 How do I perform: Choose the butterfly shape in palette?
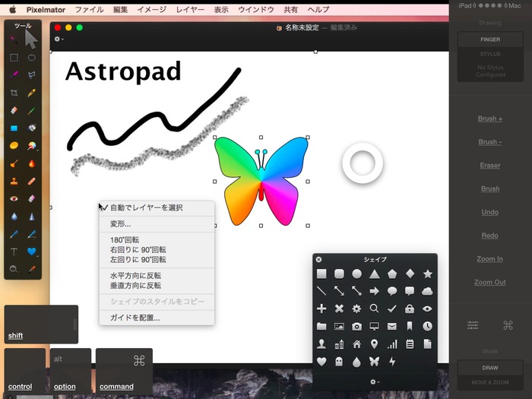click(374, 362)
